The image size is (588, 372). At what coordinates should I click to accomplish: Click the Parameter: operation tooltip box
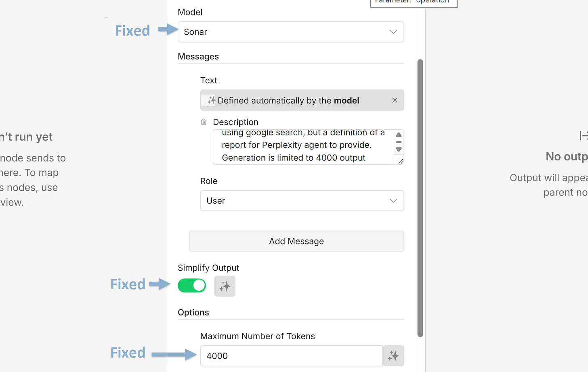tap(414, 2)
